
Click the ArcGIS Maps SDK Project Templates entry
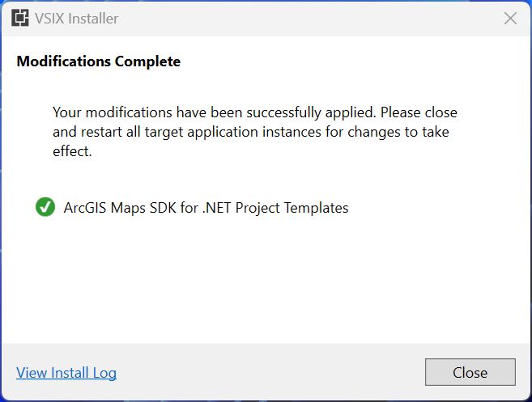click(x=206, y=208)
